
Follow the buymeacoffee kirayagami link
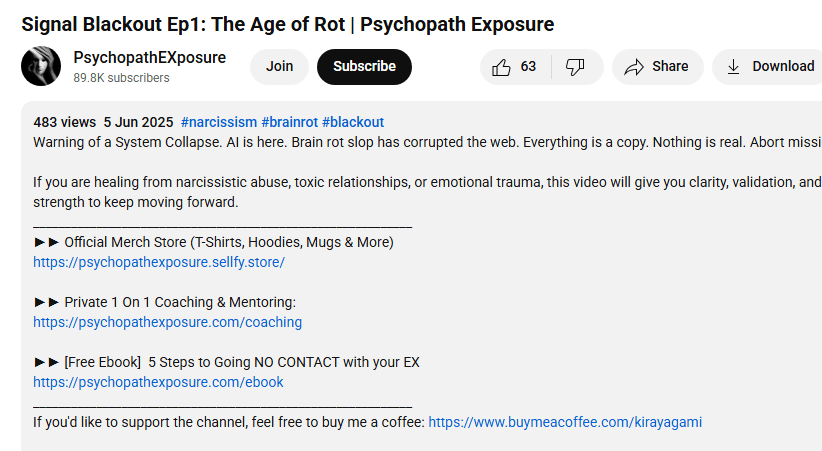565,422
